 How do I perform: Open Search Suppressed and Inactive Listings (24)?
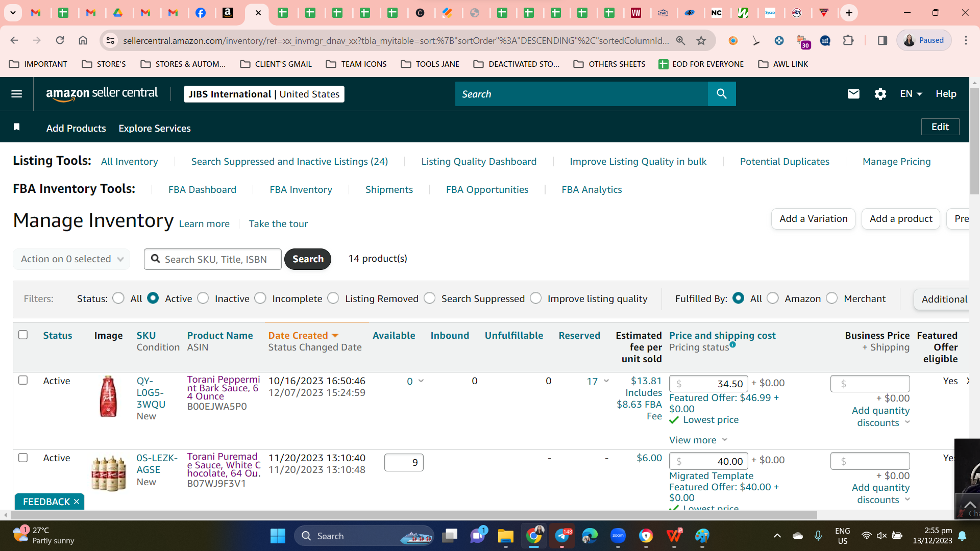pos(289,161)
